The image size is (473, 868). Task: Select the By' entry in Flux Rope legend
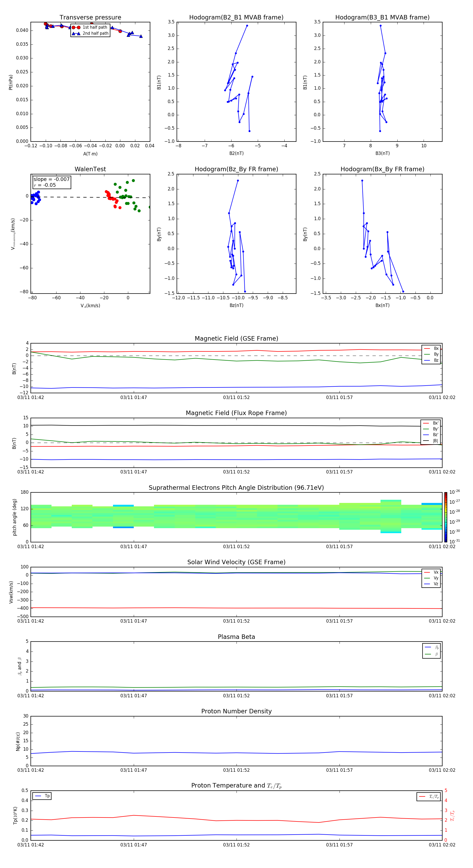point(431,429)
